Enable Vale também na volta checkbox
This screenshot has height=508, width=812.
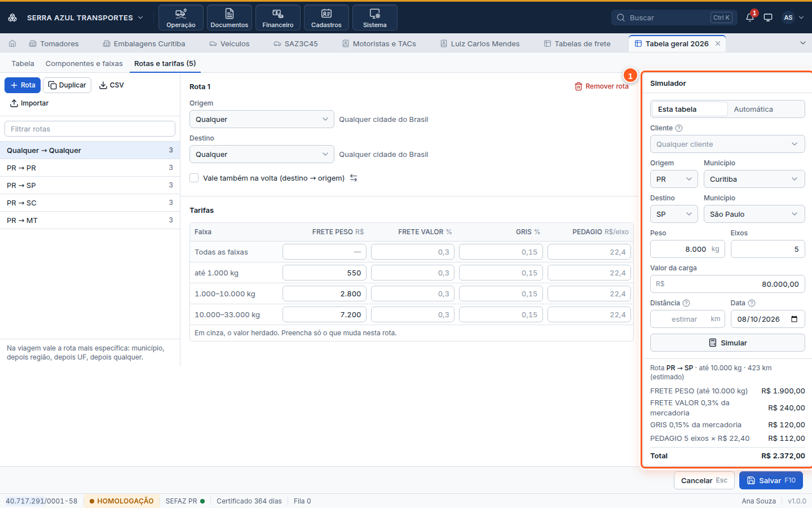[x=194, y=178]
